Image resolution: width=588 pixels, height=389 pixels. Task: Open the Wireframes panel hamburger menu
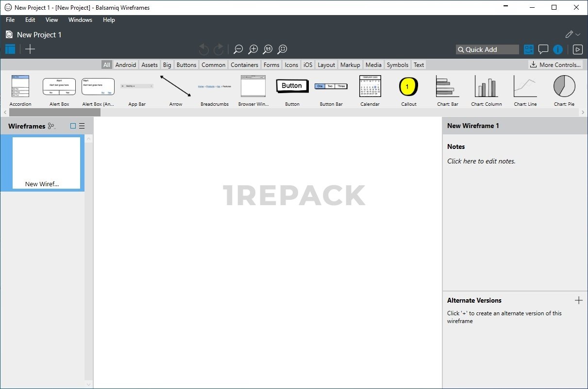(82, 126)
